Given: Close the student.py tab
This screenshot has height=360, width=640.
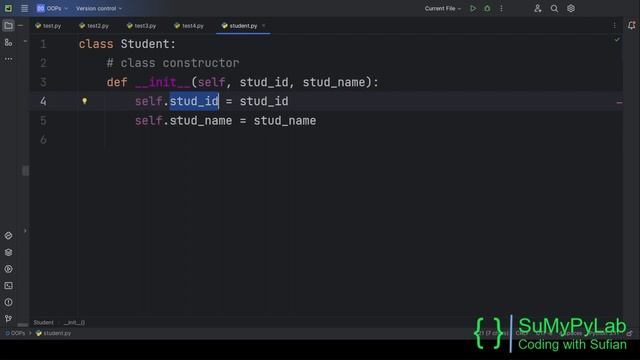Looking at the screenshot, I should (264, 26).
